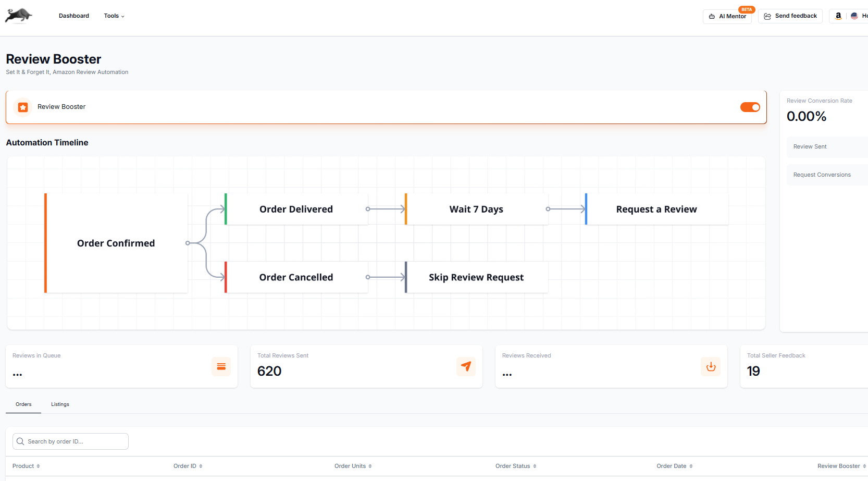Sort table by Product column

tap(26, 466)
